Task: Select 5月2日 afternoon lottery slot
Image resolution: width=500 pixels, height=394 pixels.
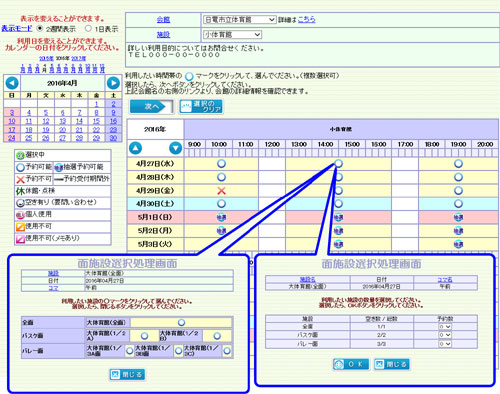Action: 338,231
